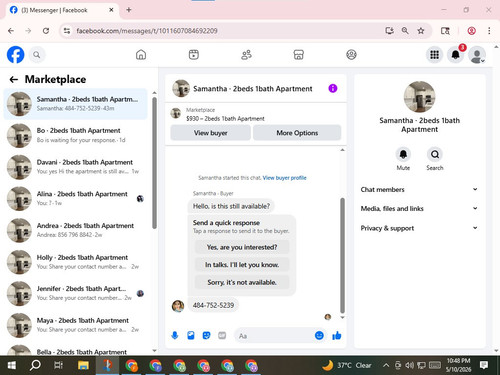Open the Windows notification center

(484, 365)
